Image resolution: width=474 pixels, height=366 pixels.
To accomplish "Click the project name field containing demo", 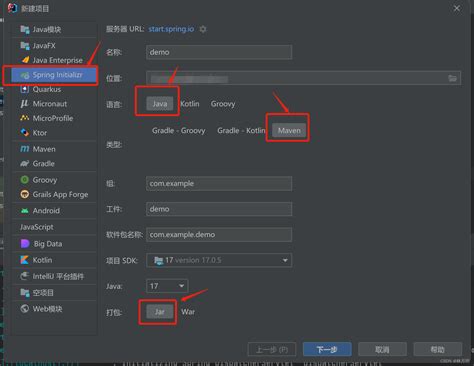I will pyautogui.click(x=219, y=52).
